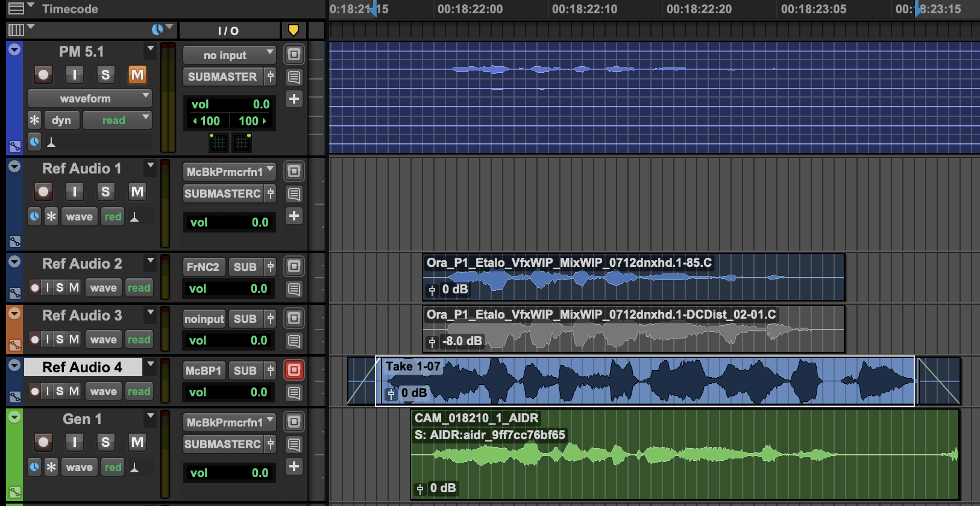Mute the Ref Audio 2 track
The width and height of the screenshot is (980, 506).
(74, 288)
